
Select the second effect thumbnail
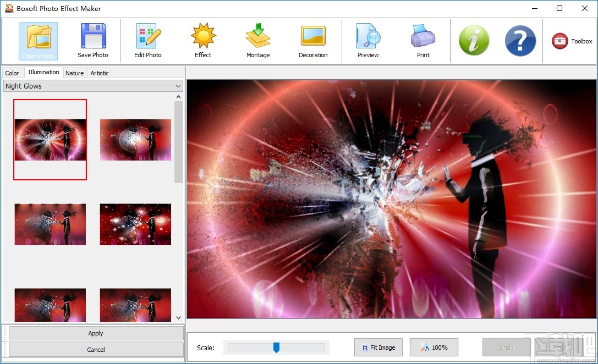point(135,139)
